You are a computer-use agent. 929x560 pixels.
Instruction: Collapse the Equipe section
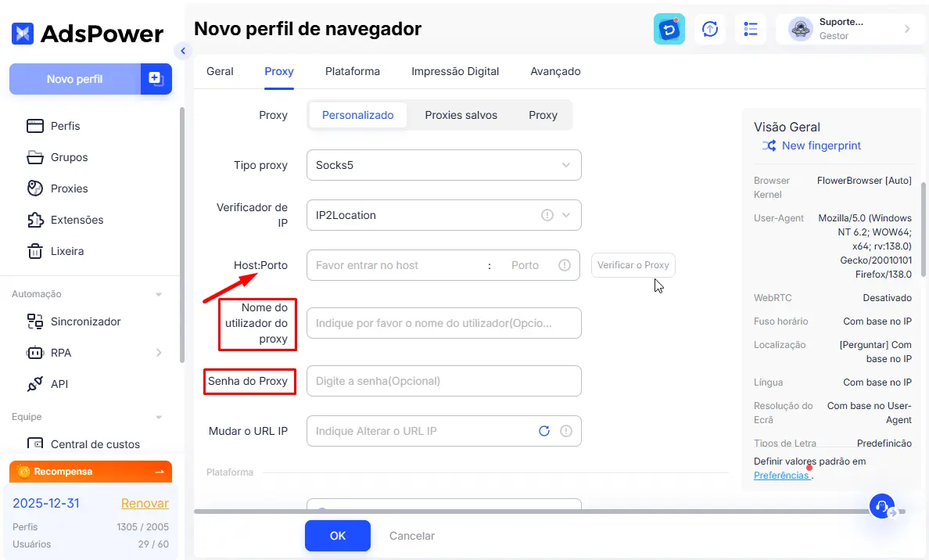159,417
